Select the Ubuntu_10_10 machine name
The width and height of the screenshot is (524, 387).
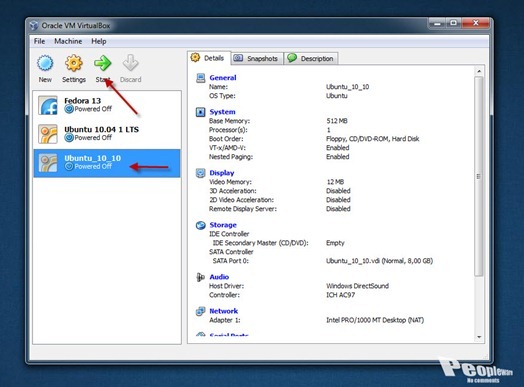(93, 158)
